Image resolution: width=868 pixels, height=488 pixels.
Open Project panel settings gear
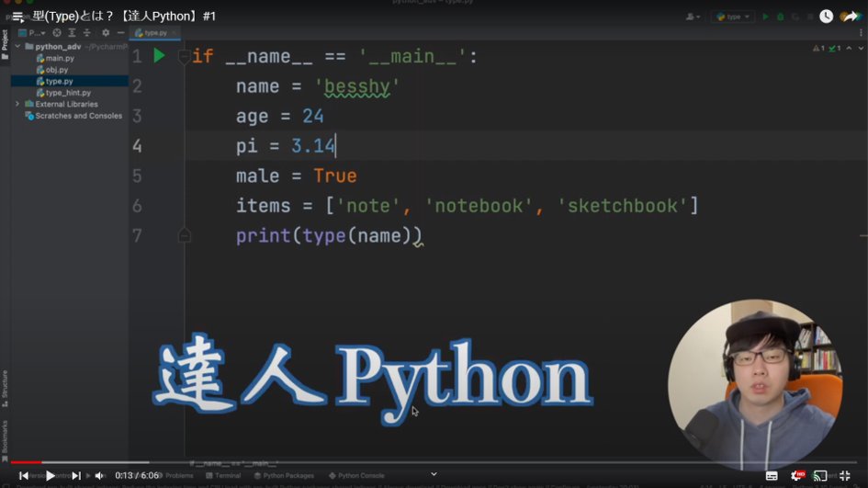point(106,33)
